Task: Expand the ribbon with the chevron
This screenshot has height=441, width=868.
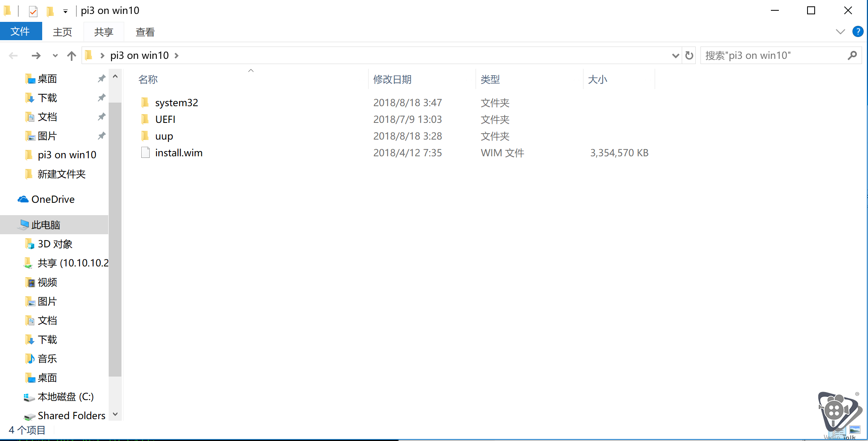Action: pos(840,32)
